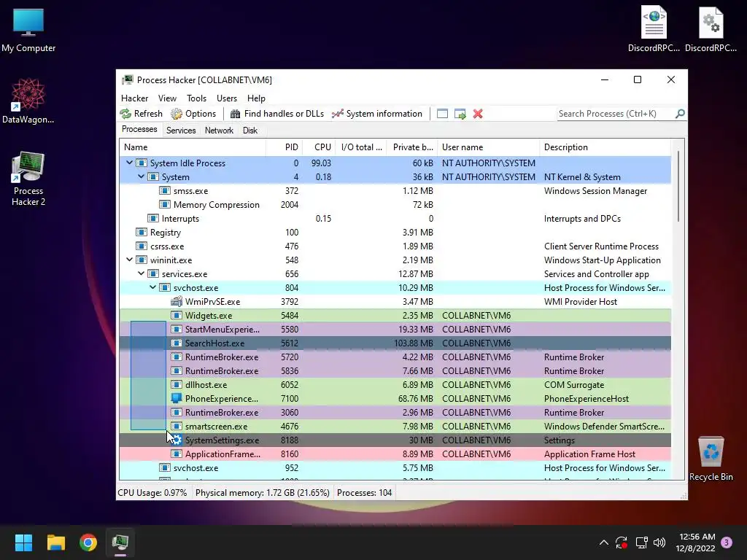Image resolution: width=747 pixels, height=560 pixels.
Task: Select the StartMenuExperience process row
Action: (395, 329)
